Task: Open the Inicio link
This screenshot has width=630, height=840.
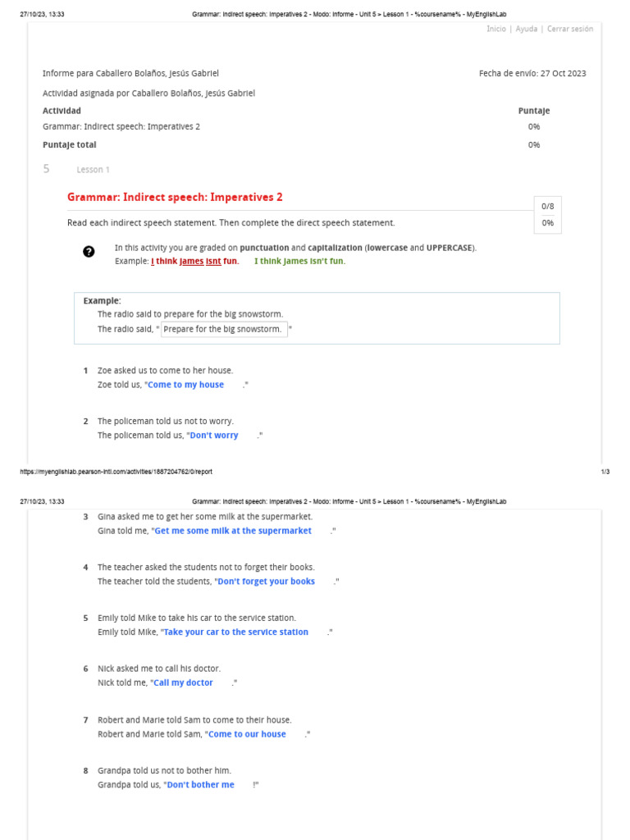Action: [495, 29]
